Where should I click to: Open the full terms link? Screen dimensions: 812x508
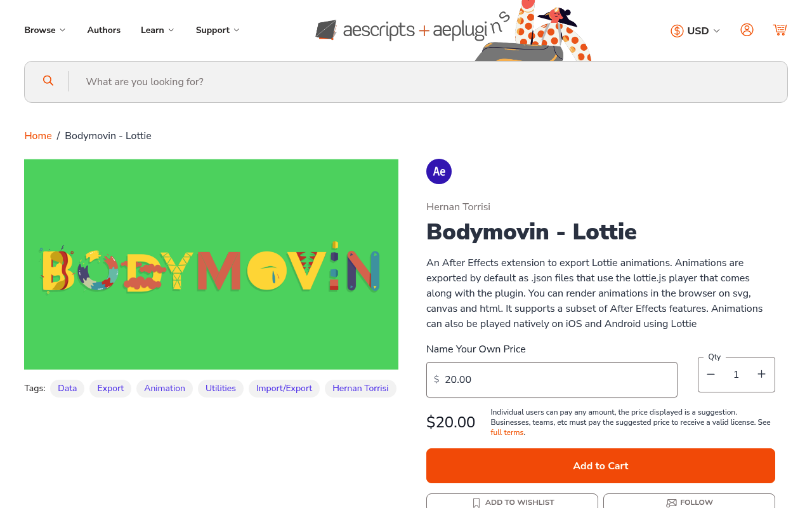coord(506,432)
